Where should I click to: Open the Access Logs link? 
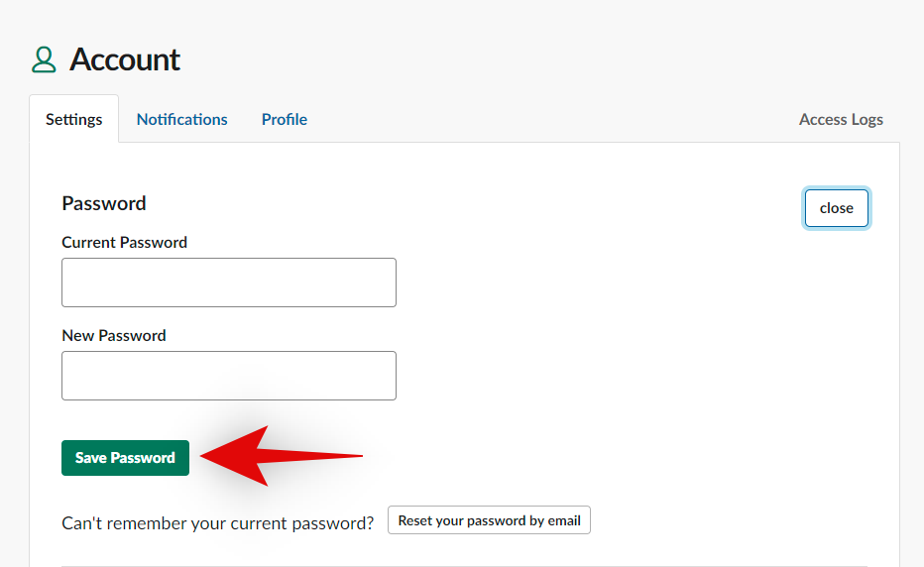pos(841,119)
